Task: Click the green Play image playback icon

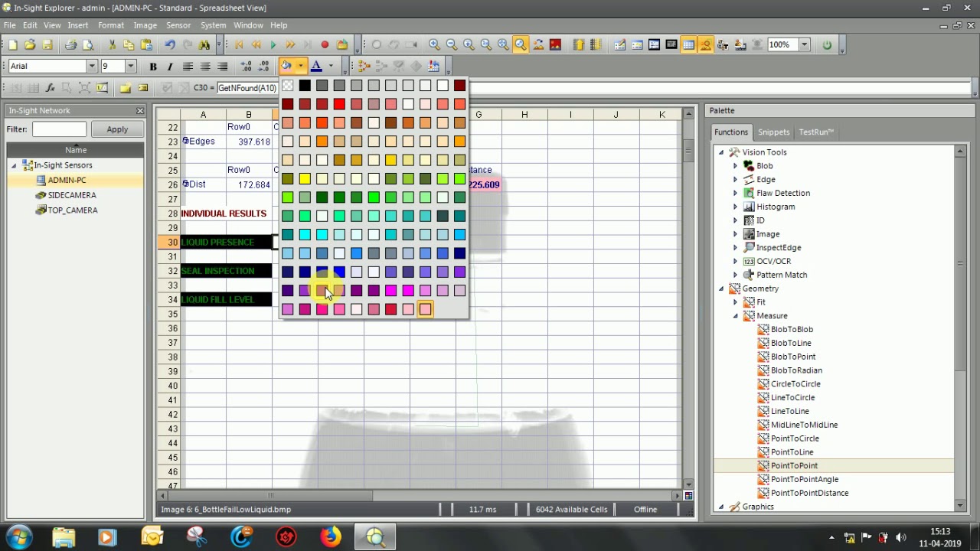Action: point(273,45)
